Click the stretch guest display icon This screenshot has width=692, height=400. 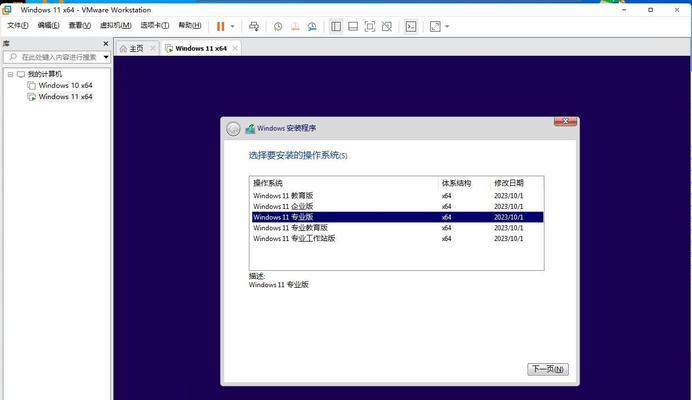(x=435, y=26)
